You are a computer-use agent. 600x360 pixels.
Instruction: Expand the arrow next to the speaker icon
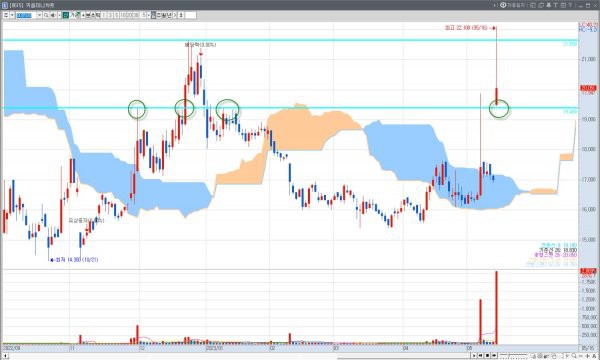(x=59, y=15)
